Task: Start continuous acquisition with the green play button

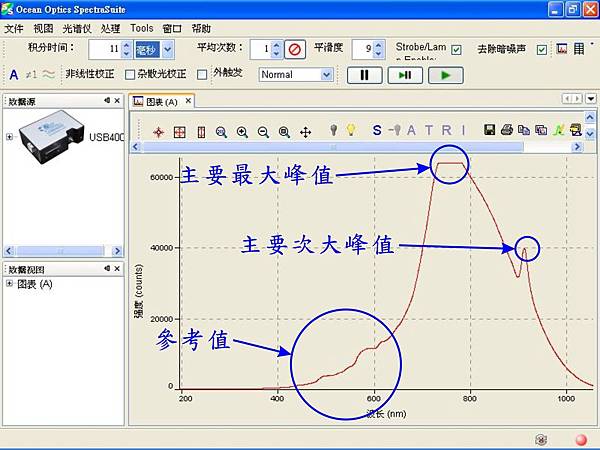Action: coord(445,75)
